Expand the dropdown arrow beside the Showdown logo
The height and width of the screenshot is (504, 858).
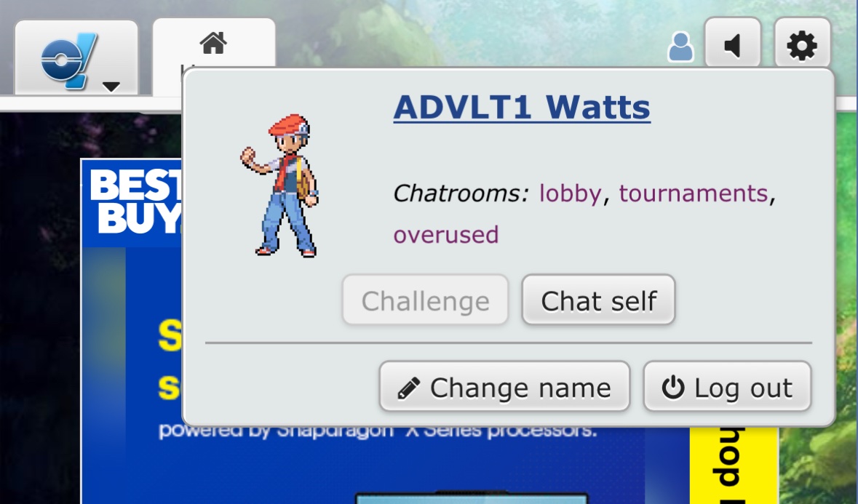(x=111, y=87)
